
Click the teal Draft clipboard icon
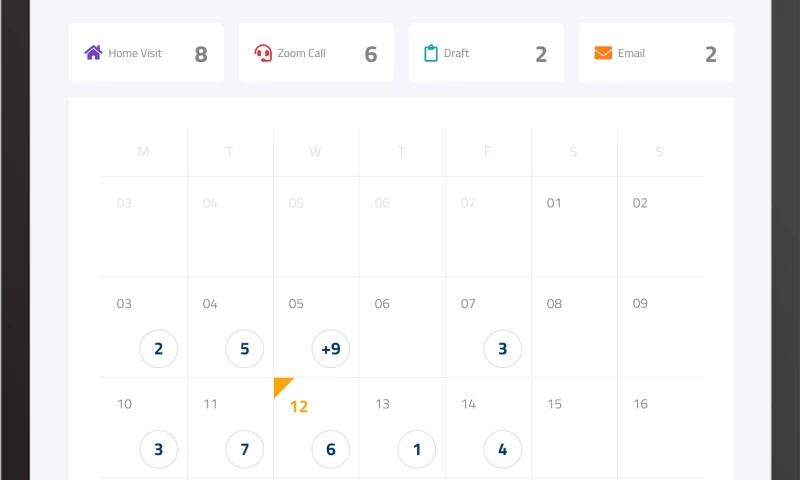(x=431, y=53)
